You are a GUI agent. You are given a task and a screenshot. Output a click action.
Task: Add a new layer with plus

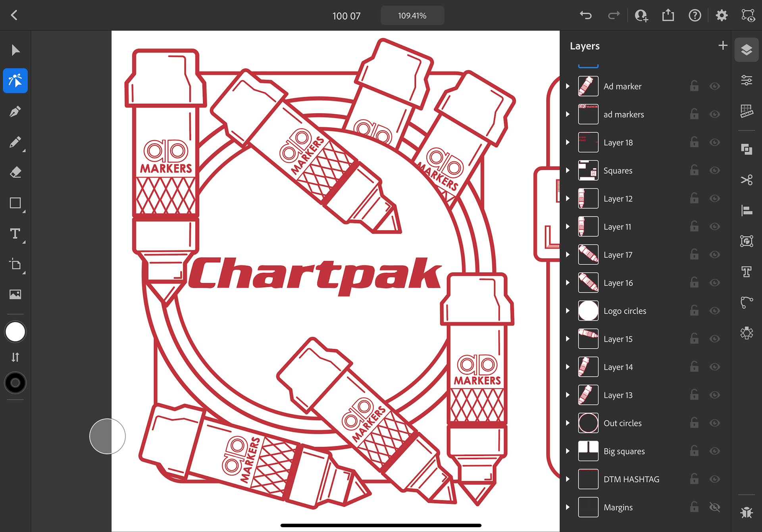(723, 46)
